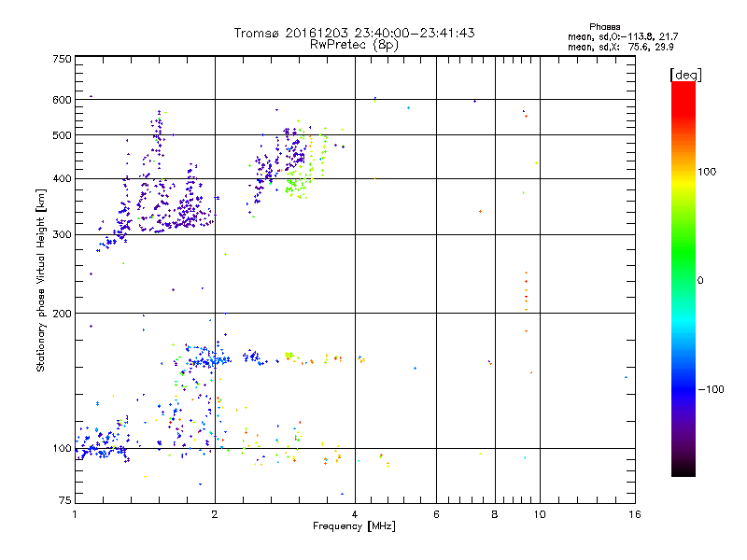Click the x-axis '8' tick label
The width and height of the screenshot is (747, 560).
495,514
